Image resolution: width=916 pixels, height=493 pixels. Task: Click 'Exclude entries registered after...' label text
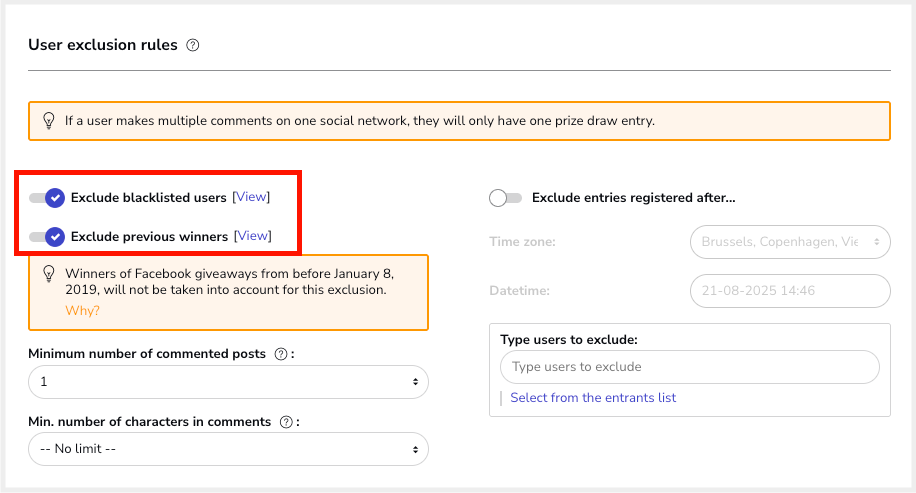pos(633,198)
